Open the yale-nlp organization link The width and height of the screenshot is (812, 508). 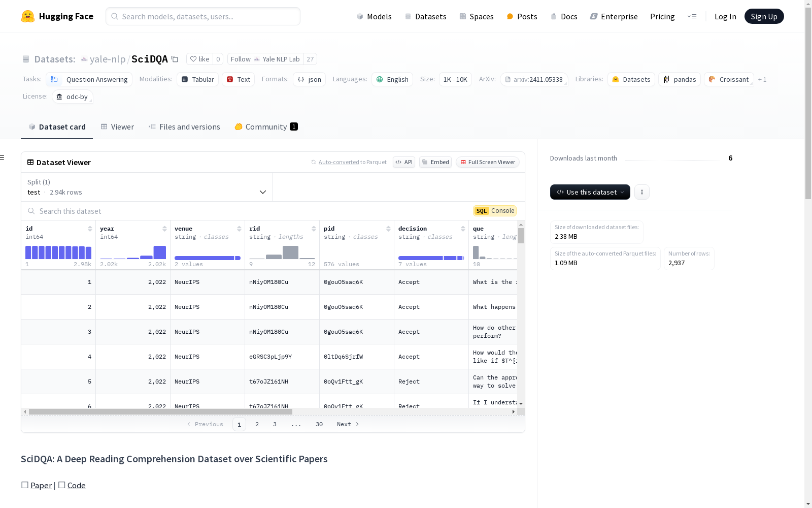click(x=108, y=59)
